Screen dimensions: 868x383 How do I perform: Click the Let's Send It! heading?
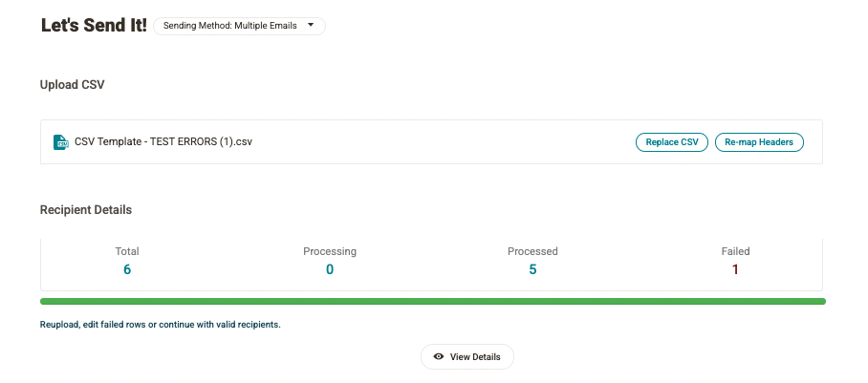[94, 26]
